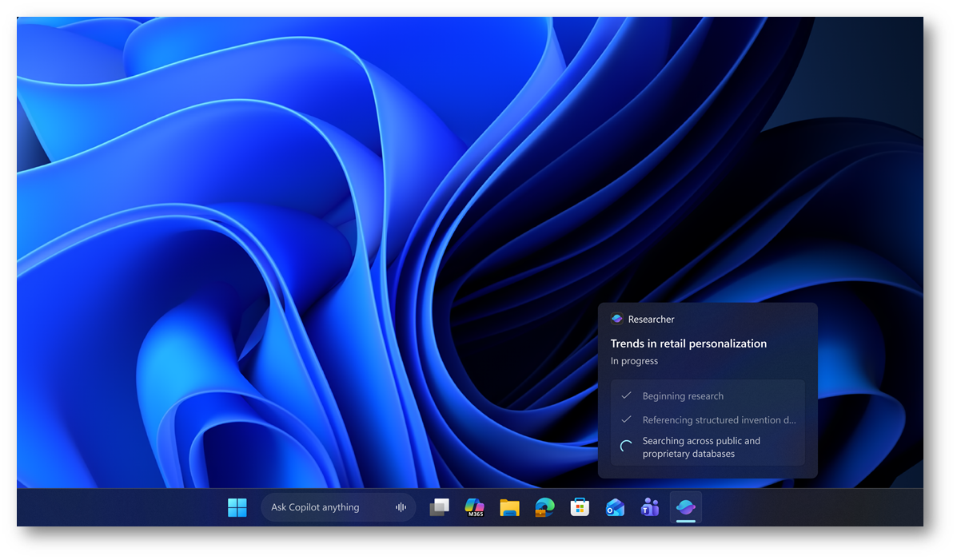Click the loading spinner on the searching step

(627, 447)
